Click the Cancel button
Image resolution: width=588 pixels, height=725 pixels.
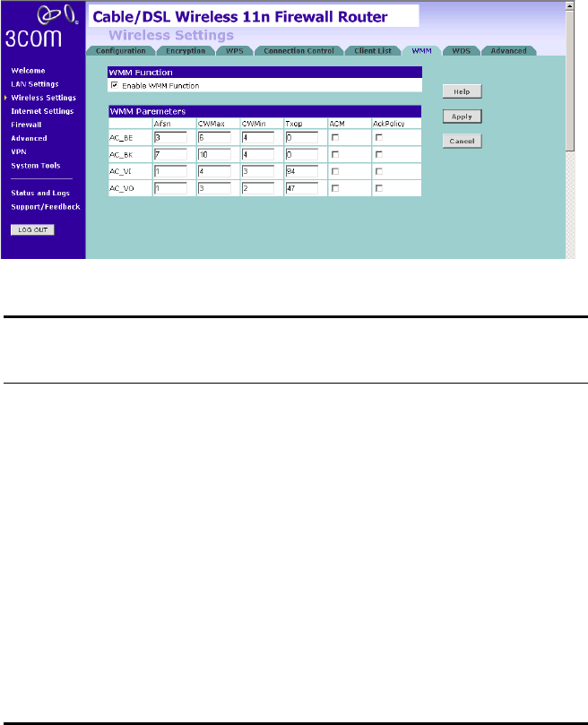463,141
